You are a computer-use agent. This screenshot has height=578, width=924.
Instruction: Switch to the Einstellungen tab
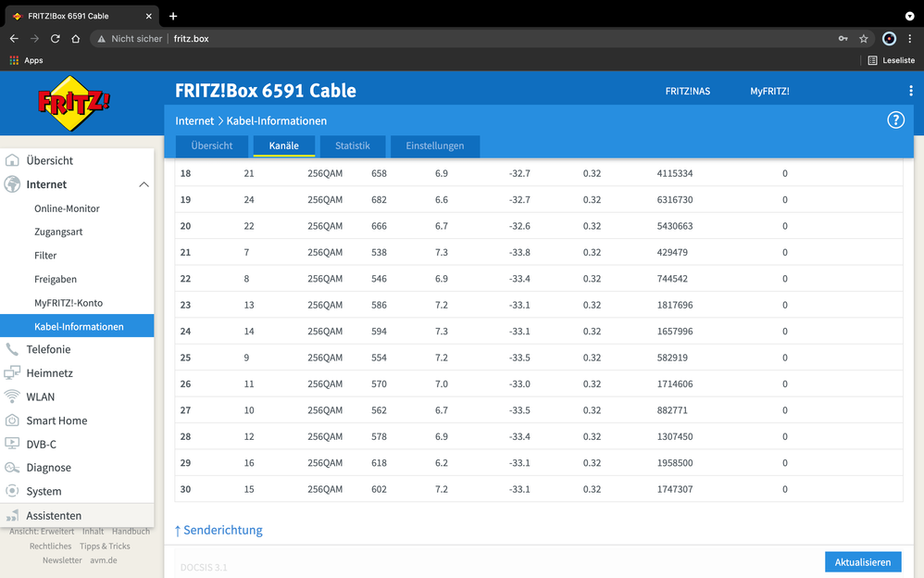(435, 145)
